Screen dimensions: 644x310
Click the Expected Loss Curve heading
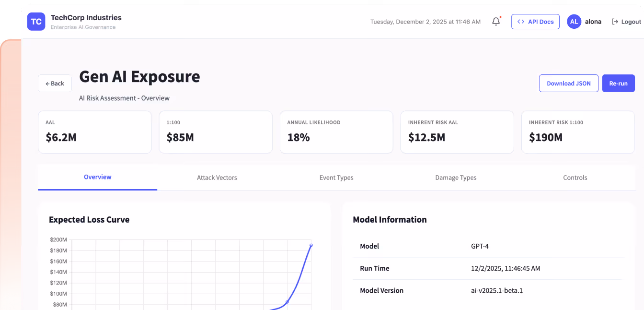coord(89,220)
